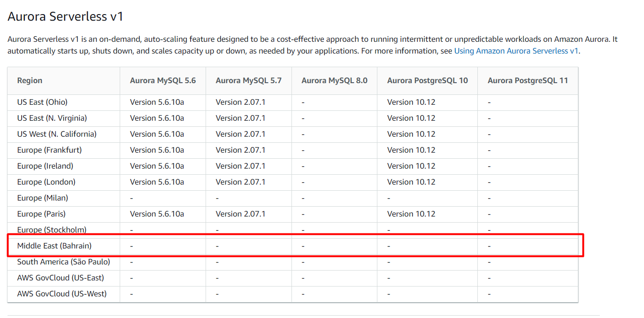
Task: Click Version 5.6.10a in the Paris row
Action: coord(157,214)
